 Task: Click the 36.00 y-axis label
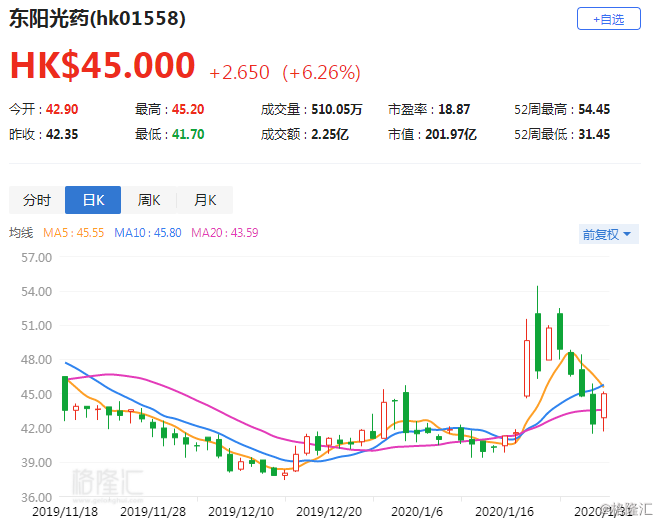(x=37, y=497)
